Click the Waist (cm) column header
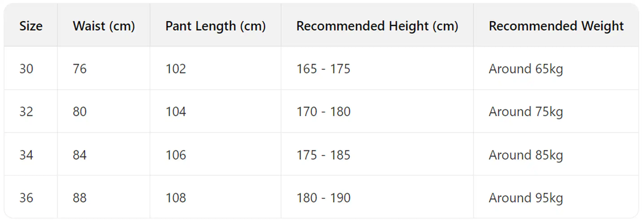The height and width of the screenshot is (224, 644). pyautogui.click(x=104, y=26)
